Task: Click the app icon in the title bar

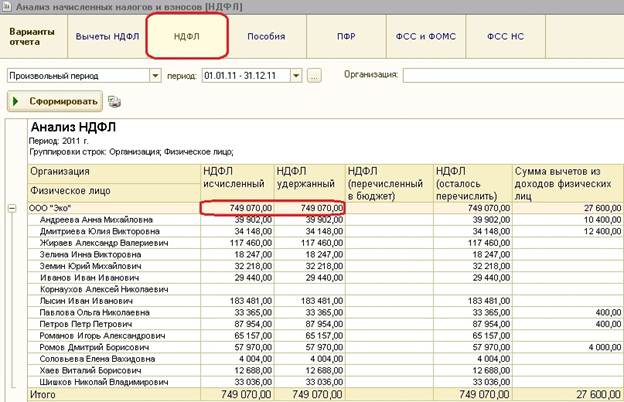Action: 7,7
